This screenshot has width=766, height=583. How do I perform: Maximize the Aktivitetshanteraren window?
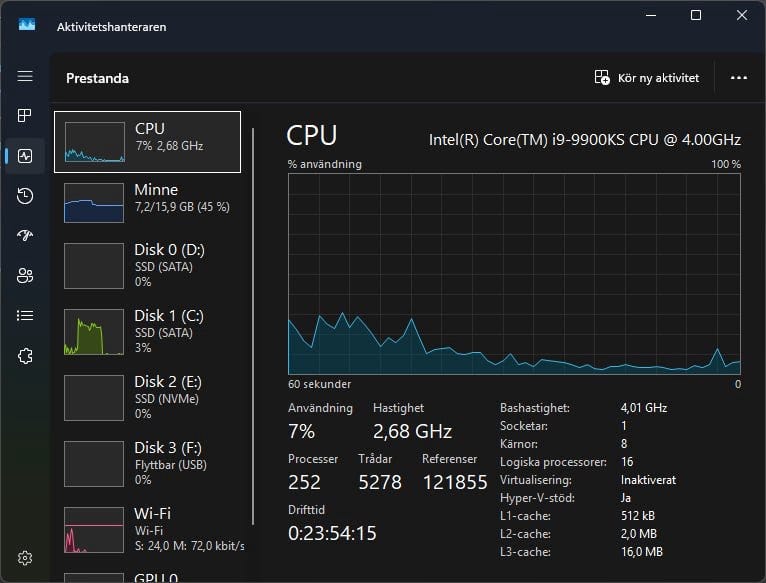tap(696, 15)
